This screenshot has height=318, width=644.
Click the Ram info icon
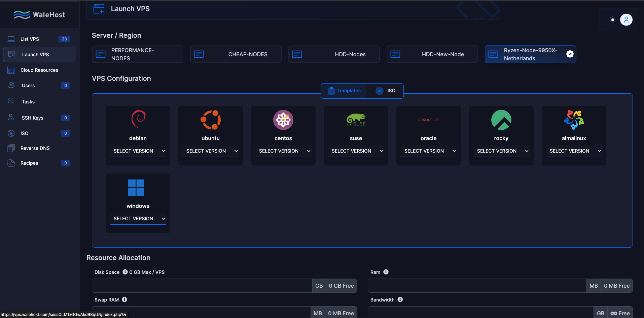point(386,272)
